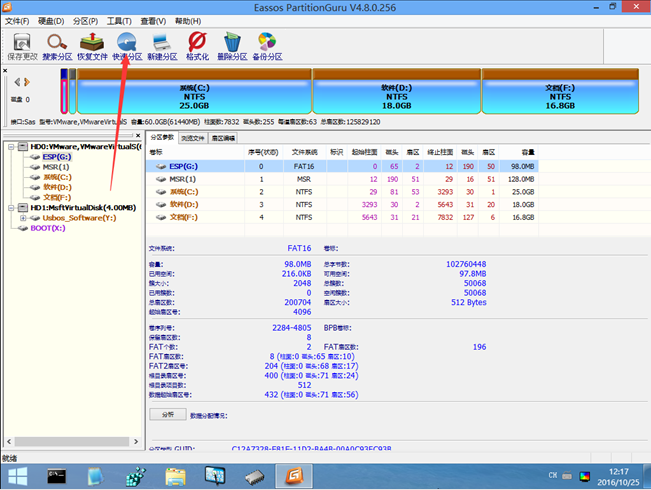Click the CH input language indicator

pos(553,475)
